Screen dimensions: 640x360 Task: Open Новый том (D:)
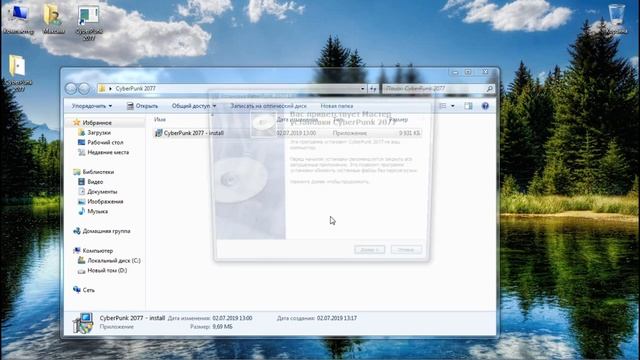point(107,270)
